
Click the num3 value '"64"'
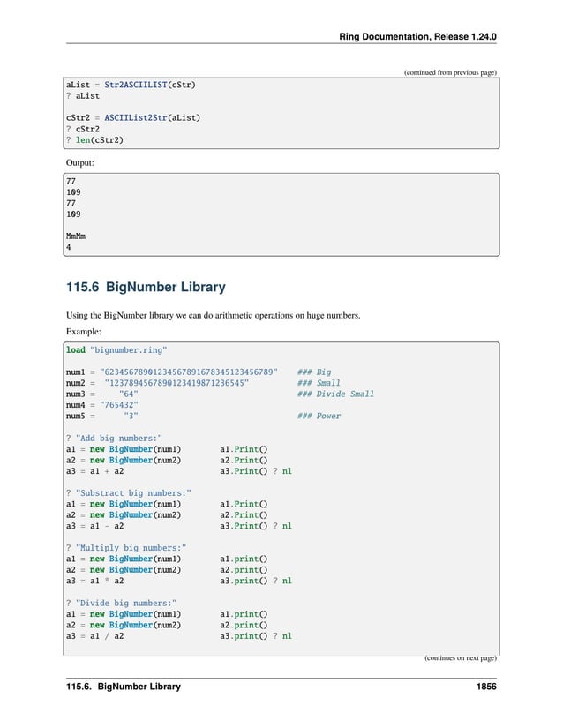(x=128, y=394)
